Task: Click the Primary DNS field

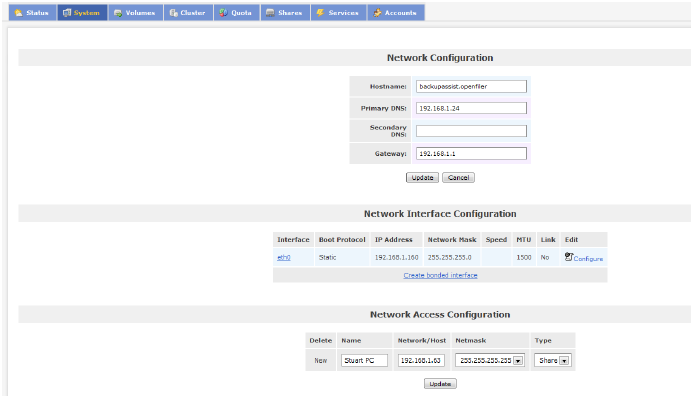Action: tap(471, 108)
